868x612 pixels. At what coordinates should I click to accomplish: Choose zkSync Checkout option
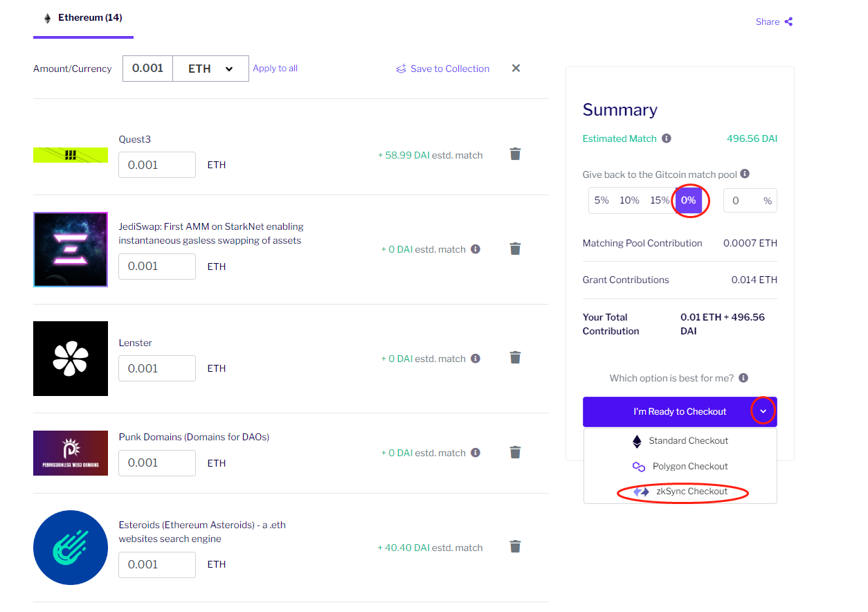[681, 492]
